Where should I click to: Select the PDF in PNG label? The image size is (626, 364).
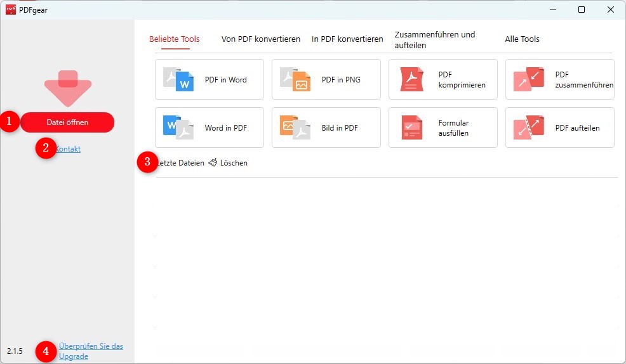click(341, 80)
